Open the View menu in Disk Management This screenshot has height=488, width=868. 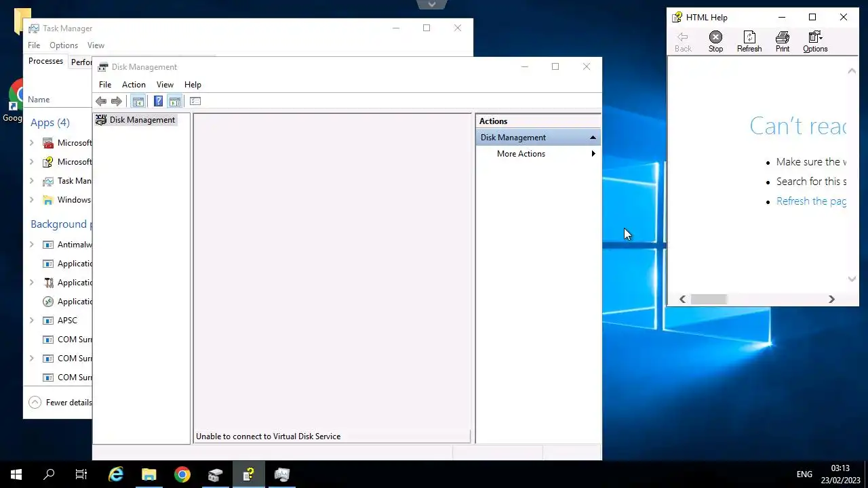click(165, 85)
